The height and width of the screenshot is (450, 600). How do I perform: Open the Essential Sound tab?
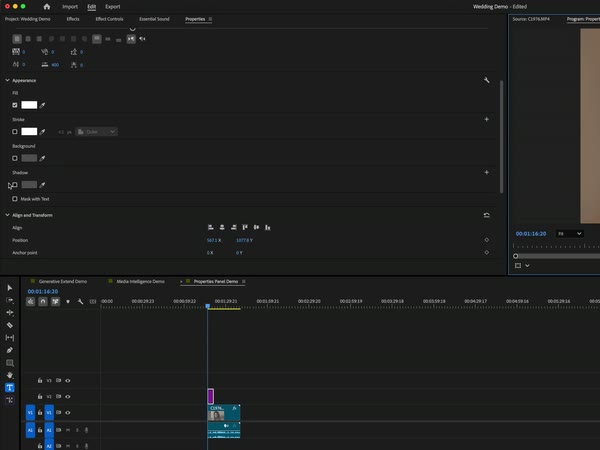click(x=154, y=19)
